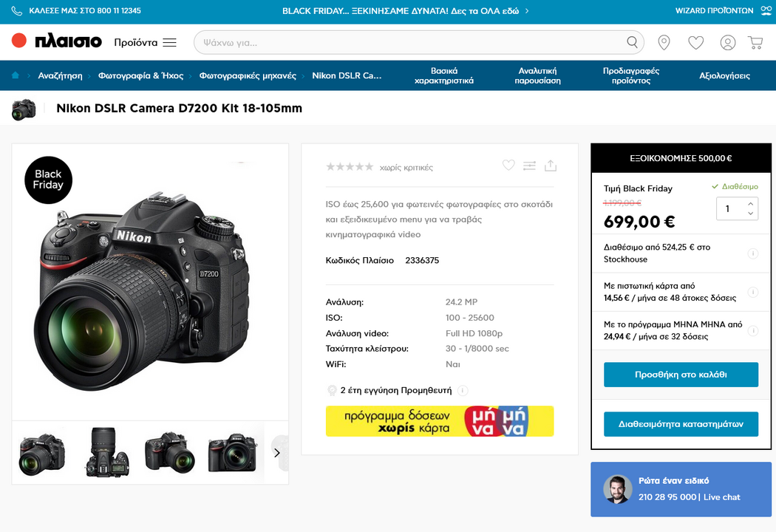The image size is (776, 532).
Task: Click the expert's avatar photo
Action: [x=618, y=489]
